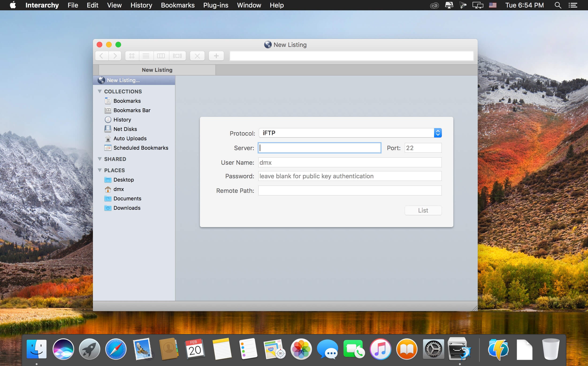Open iBooks from the Dock

[407, 349]
